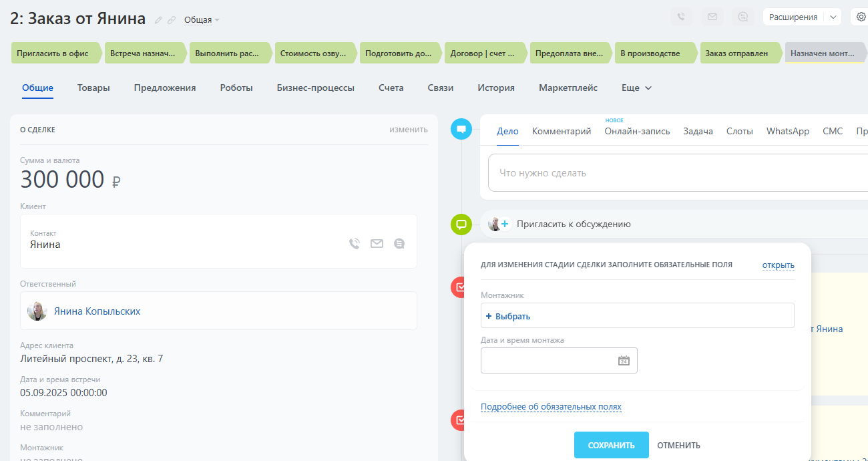Select the Задача timeline tab

[x=698, y=131]
